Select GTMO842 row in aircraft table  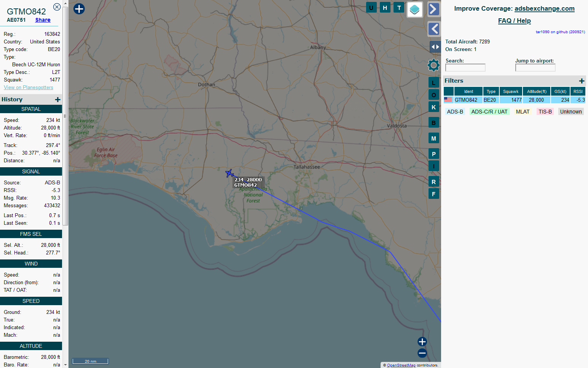point(514,100)
